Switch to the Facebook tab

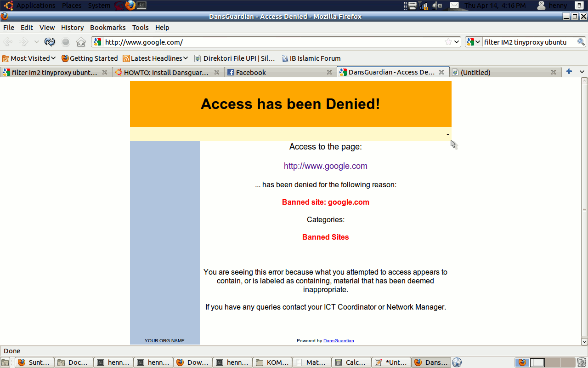(x=280, y=72)
